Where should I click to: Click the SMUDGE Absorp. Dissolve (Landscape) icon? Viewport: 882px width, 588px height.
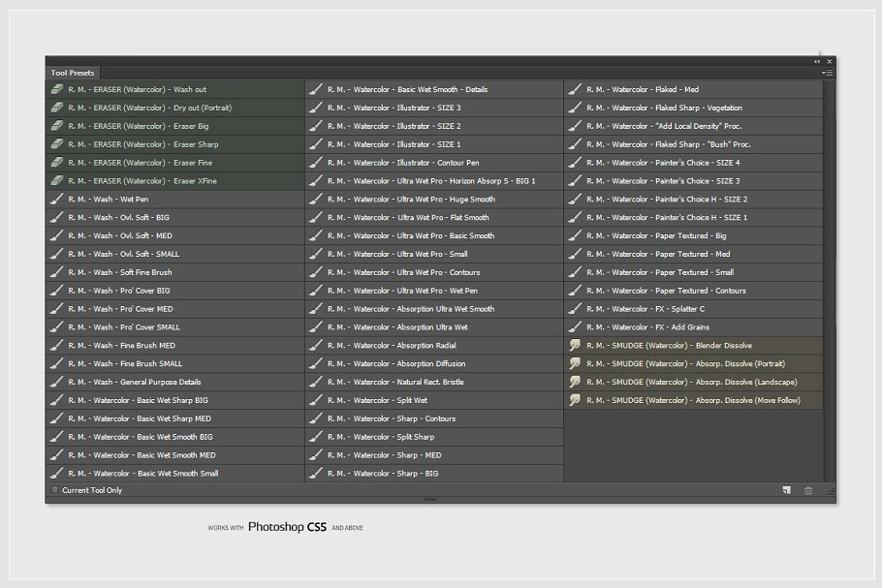pyautogui.click(x=575, y=382)
